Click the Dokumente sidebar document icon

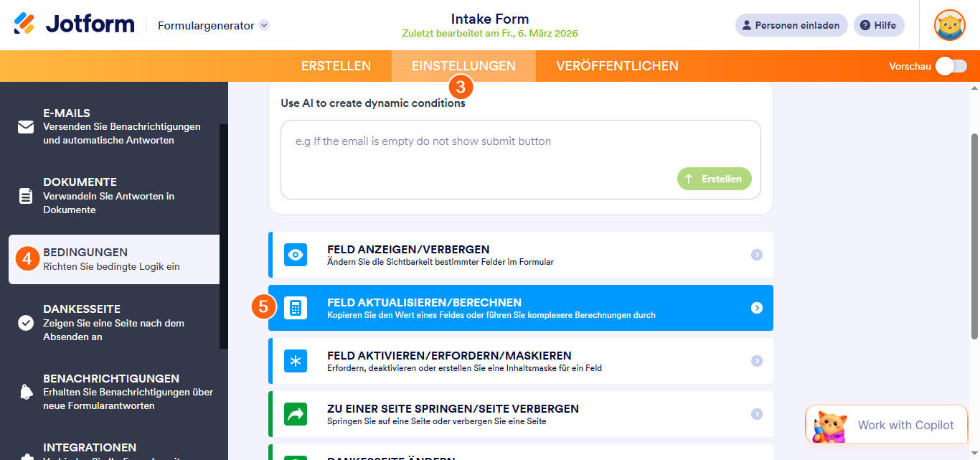pos(26,196)
